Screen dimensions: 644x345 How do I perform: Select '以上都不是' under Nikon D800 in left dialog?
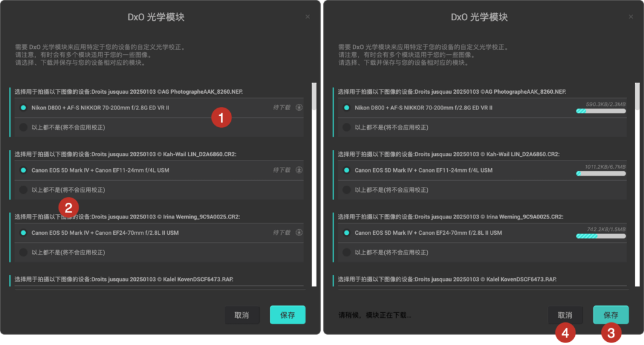[23, 127]
